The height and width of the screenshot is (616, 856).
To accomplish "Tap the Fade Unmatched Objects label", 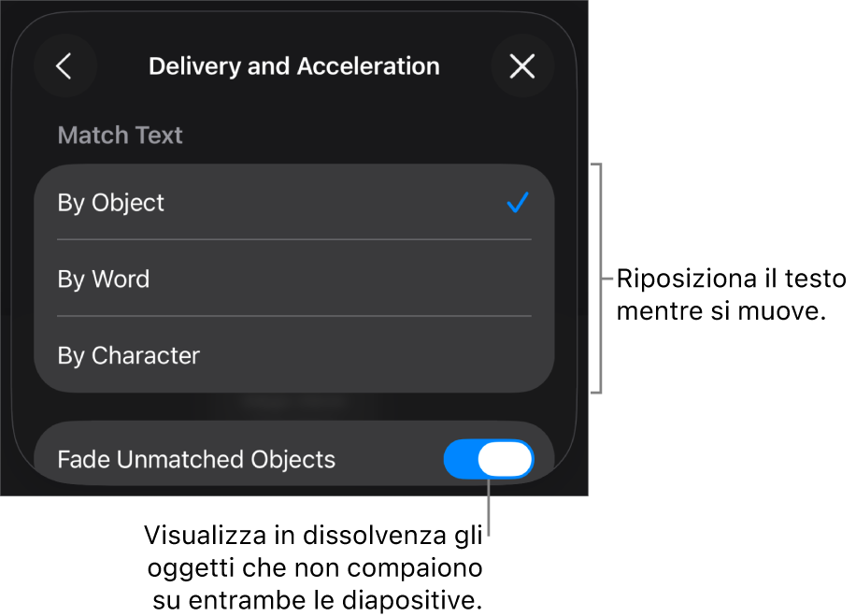I will click(x=196, y=459).
